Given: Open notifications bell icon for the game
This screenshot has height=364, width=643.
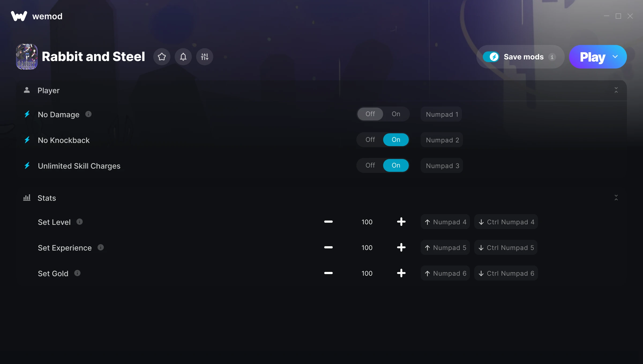Looking at the screenshot, I should (x=183, y=57).
